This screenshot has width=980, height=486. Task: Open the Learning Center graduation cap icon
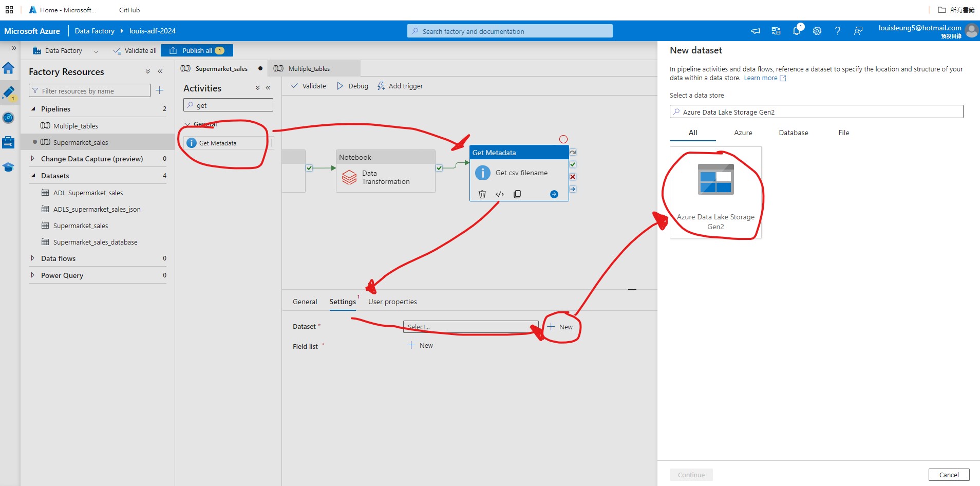tap(8, 167)
